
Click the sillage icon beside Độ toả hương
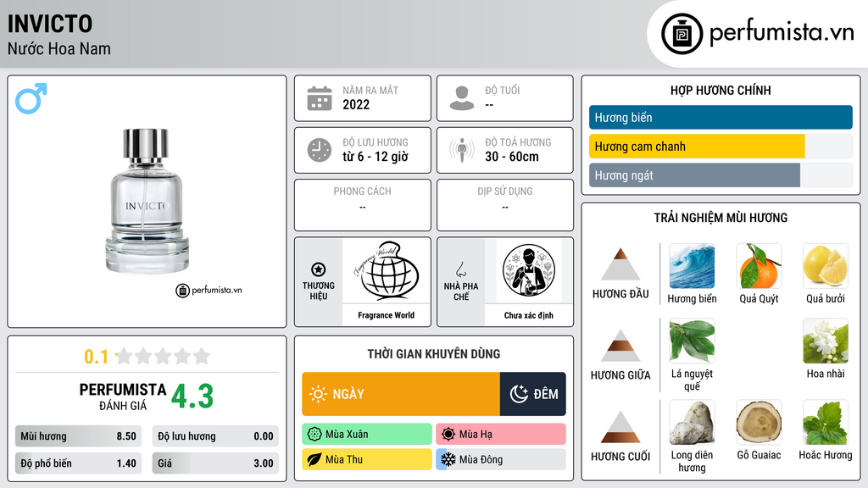coord(462,150)
